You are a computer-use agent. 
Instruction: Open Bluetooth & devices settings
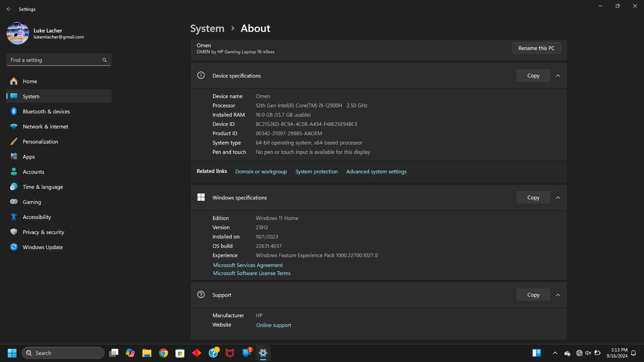tap(59, 111)
